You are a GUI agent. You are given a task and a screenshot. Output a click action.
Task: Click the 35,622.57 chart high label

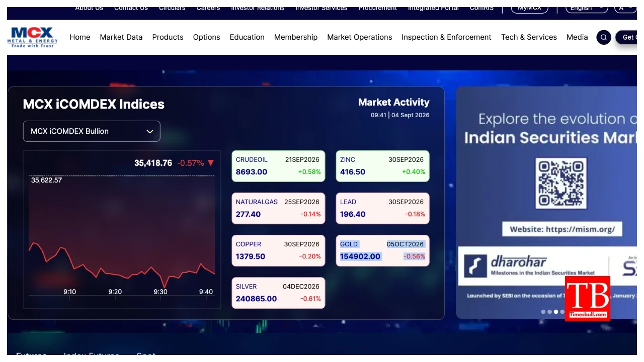pyautogui.click(x=46, y=180)
